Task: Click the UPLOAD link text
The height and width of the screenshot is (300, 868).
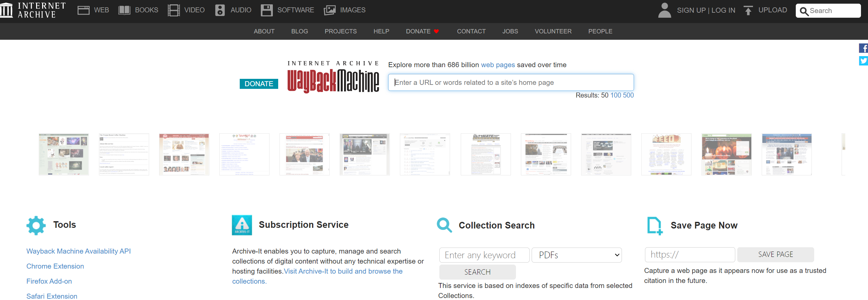Action: (772, 10)
